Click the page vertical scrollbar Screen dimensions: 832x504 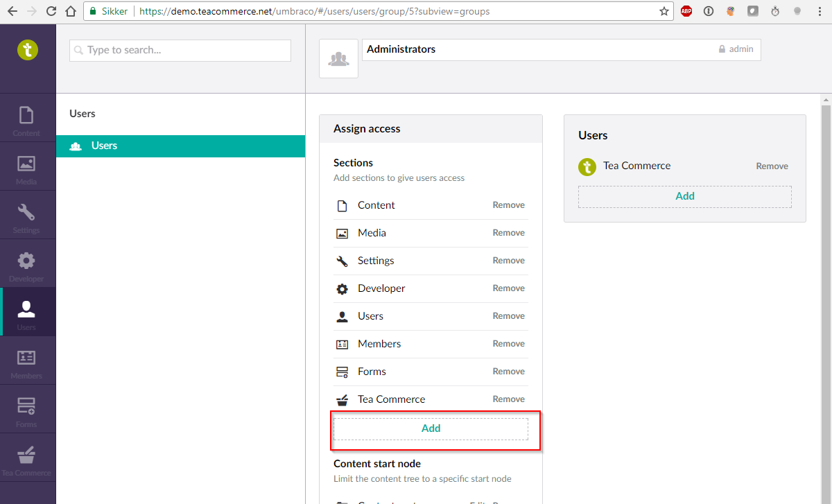pyautogui.click(x=826, y=298)
